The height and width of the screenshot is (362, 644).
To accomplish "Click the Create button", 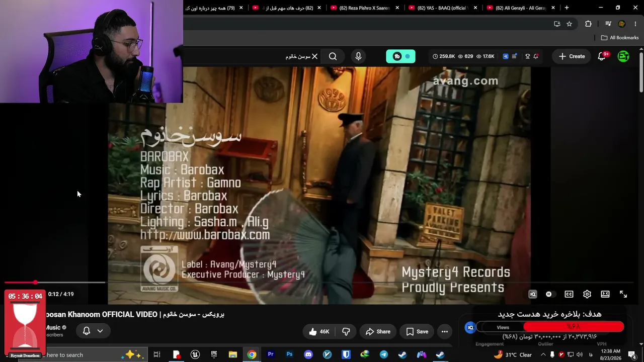I will point(572,56).
